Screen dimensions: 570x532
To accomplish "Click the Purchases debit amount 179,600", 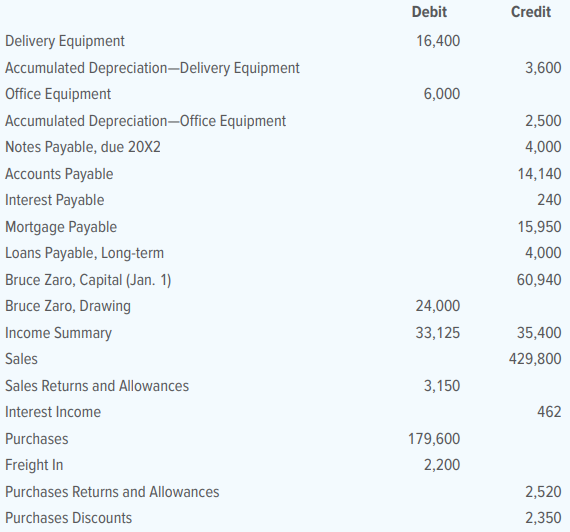I will coord(434,439).
